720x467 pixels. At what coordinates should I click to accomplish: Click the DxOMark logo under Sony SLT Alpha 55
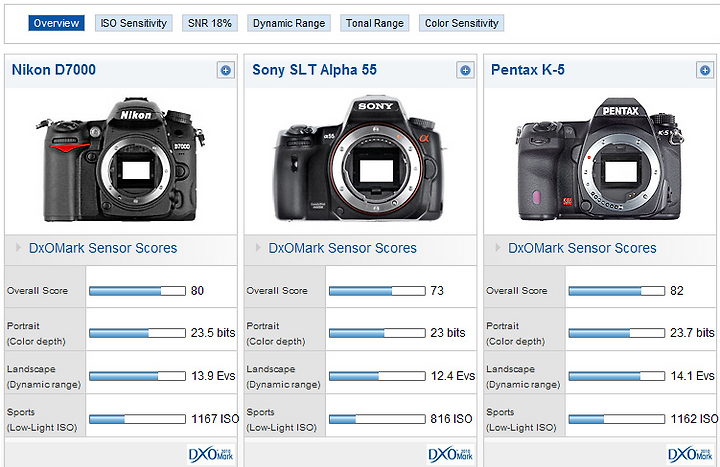tap(450, 454)
